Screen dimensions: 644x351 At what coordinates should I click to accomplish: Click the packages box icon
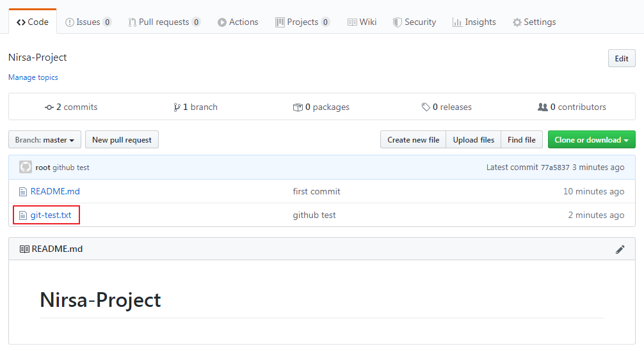point(298,107)
